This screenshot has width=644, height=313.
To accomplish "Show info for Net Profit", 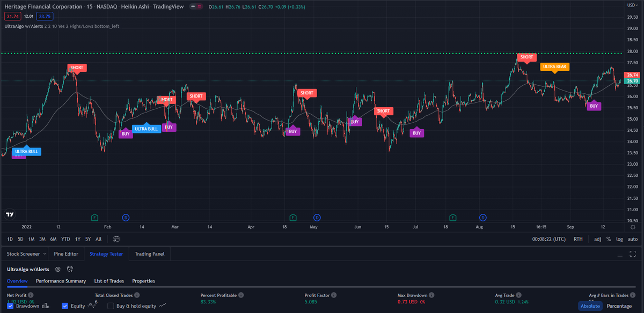I will [x=31, y=295].
